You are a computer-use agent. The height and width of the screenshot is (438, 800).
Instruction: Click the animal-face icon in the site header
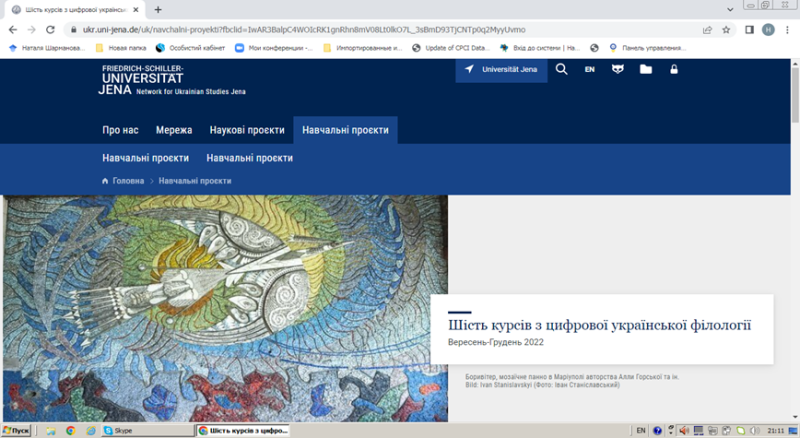(x=617, y=69)
